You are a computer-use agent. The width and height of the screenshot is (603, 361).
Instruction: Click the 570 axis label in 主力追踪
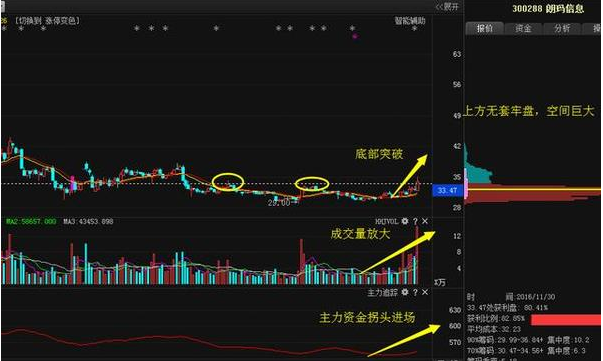tap(455, 342)
